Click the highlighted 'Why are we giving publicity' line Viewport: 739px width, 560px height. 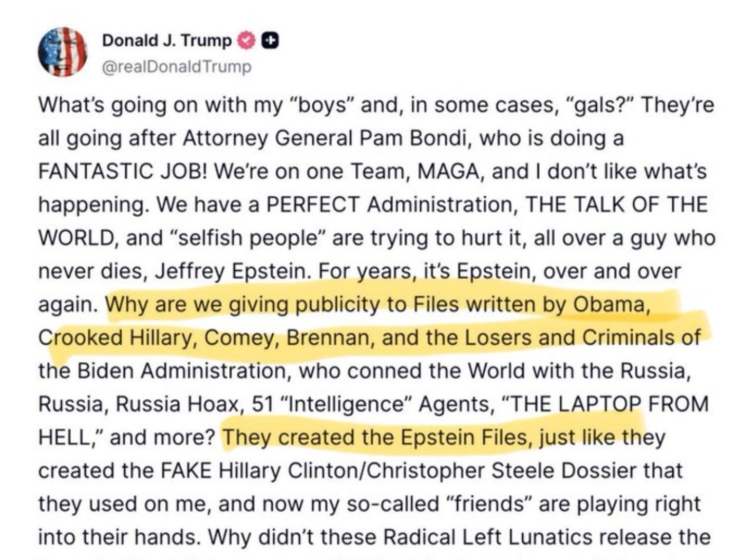(x=377, y=305)
